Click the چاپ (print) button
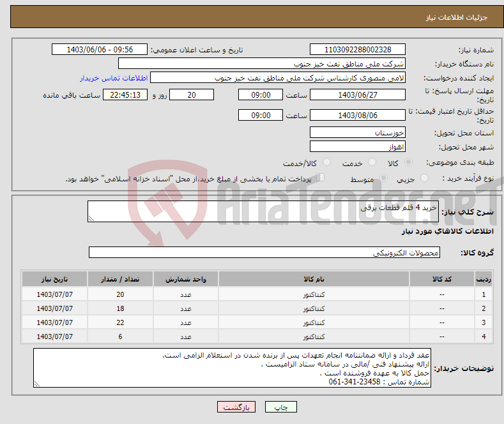Image resolution: width=504 pixels, height=424 pixels. tap(280, 407)
